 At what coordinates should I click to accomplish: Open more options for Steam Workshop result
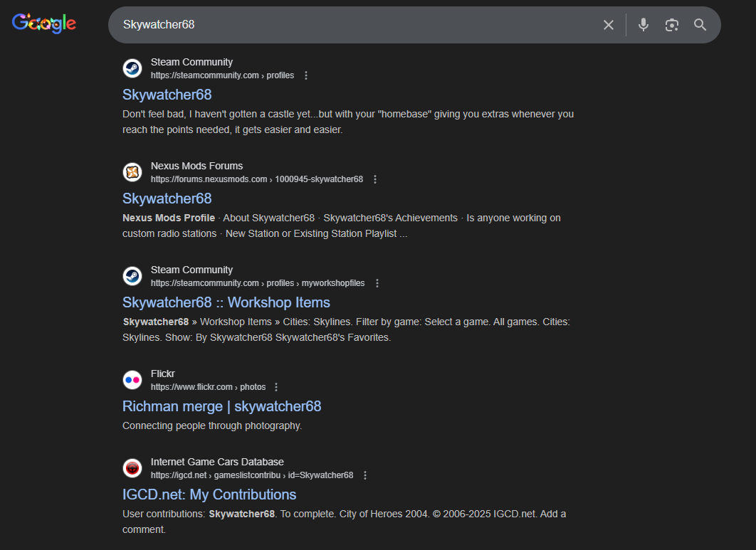(377, 283)
